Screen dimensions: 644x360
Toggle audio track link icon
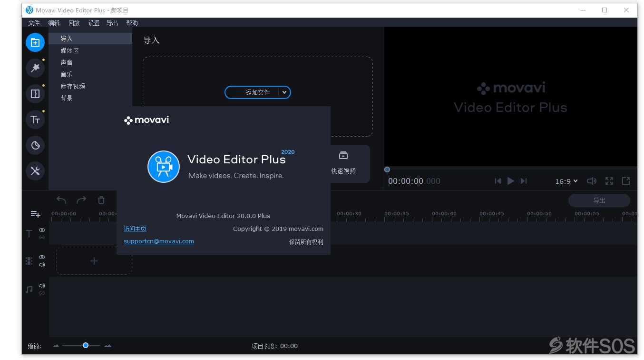[x=42, y=293]
